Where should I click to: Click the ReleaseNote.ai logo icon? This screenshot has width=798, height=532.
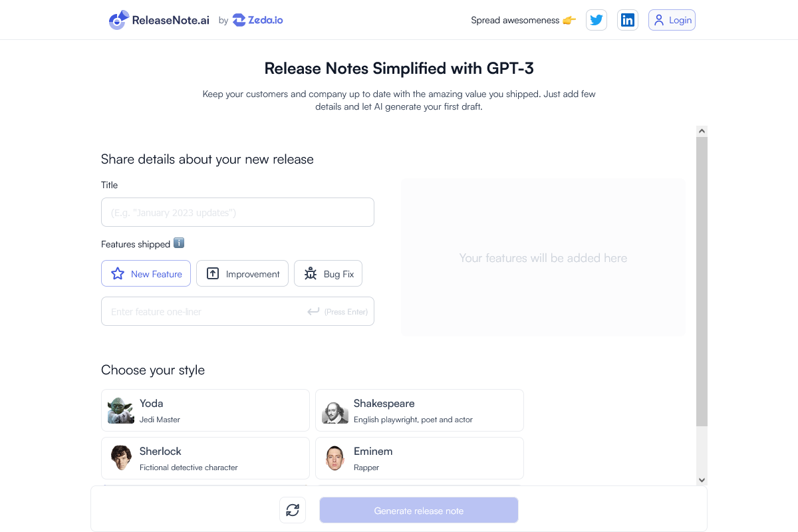click(118, 21)
